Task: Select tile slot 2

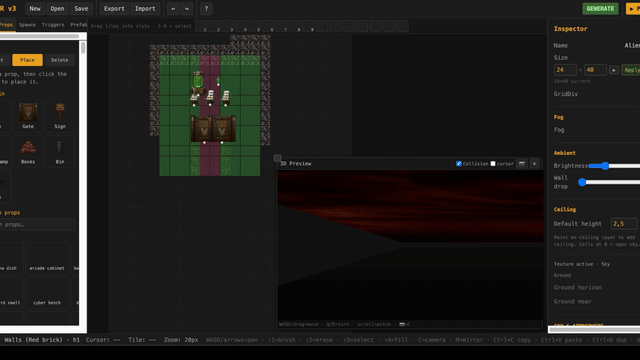Action: click(215, 26)
